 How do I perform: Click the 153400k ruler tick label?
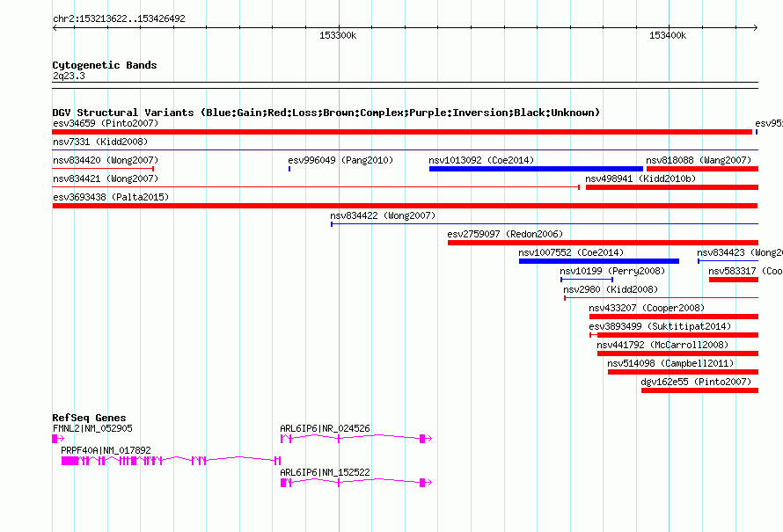668,35
